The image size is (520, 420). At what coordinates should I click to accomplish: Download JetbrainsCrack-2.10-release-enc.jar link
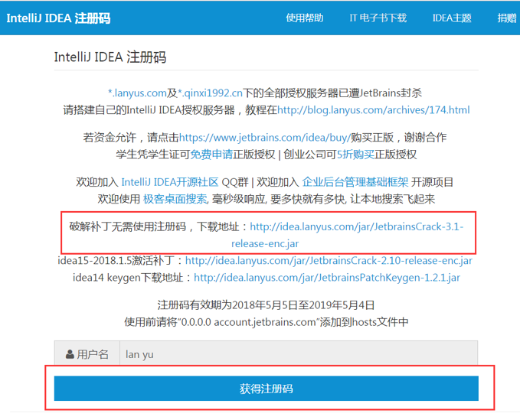coord(329,261)
